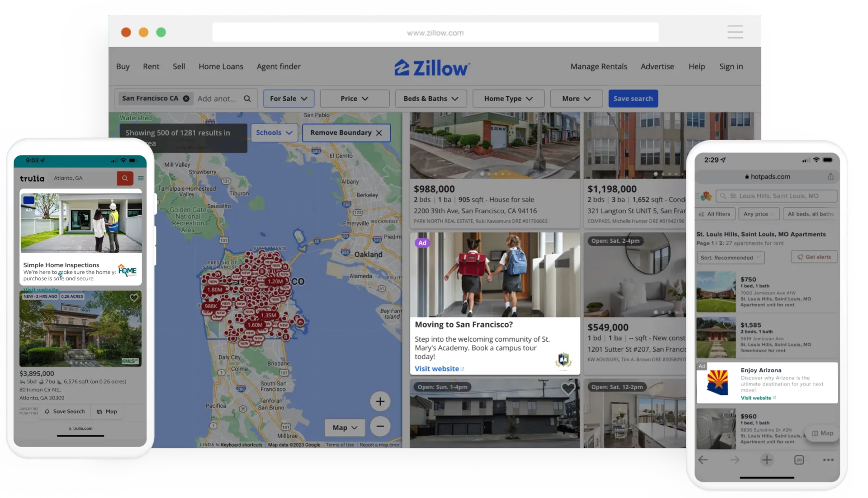Click Help in Zillow nav
868x498 pixels.
pyautogui.click(x=697, y=66)
